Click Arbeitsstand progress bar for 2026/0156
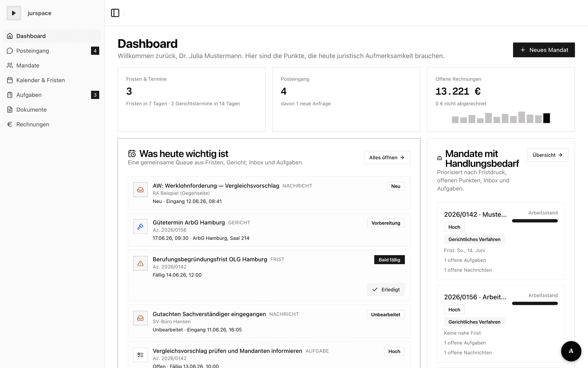Image resolution: width=588 pixels, height=368 pixels. coord(535,303)
